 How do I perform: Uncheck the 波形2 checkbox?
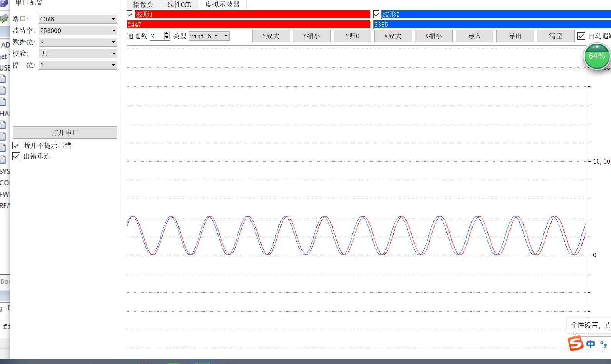click(376, 15)
